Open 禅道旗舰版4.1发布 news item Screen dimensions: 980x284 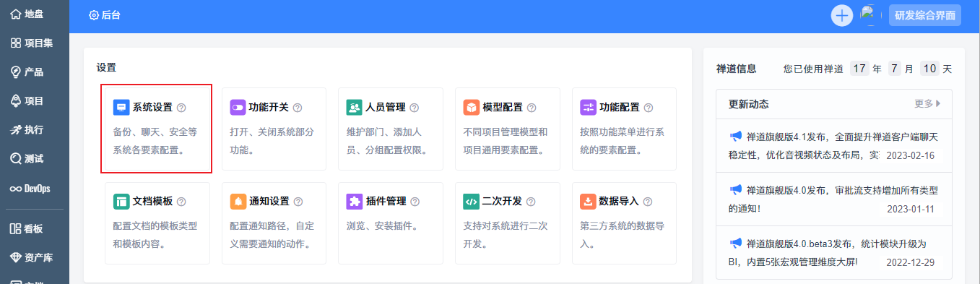tap(833, 145)
